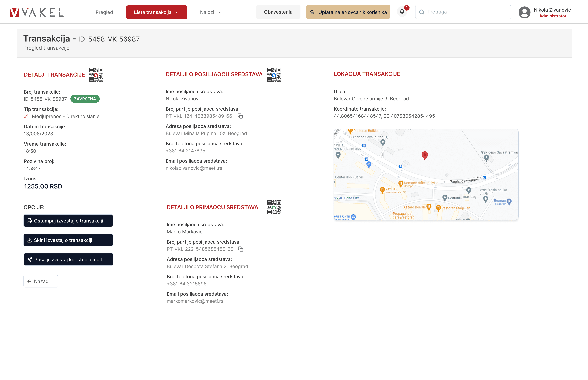Open the notifications bell icon

point(402,12)
